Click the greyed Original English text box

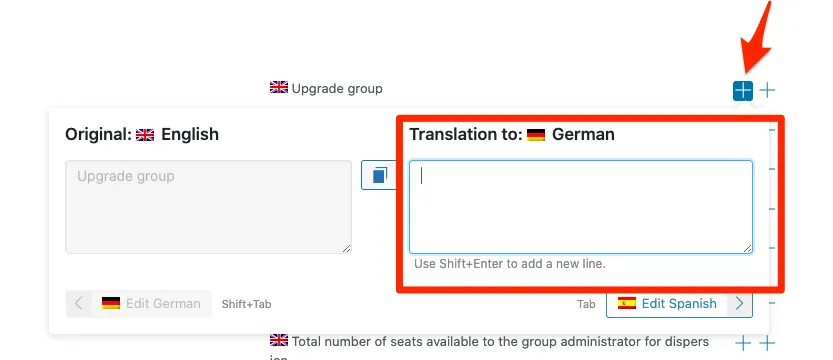click(x=208, y=207)
